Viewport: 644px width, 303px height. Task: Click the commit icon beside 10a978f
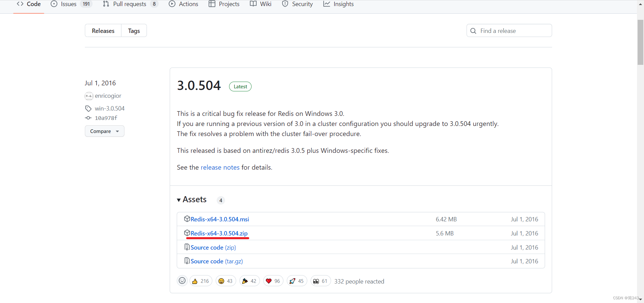click(88, 118)
